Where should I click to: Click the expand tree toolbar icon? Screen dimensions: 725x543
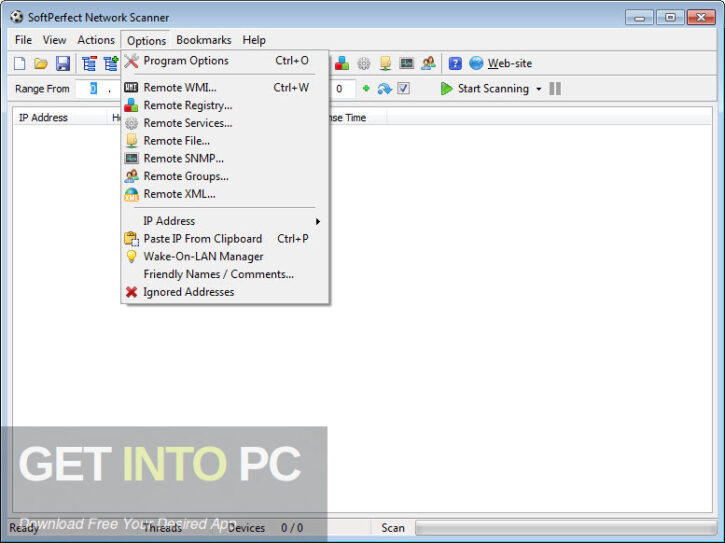point(111,63)
